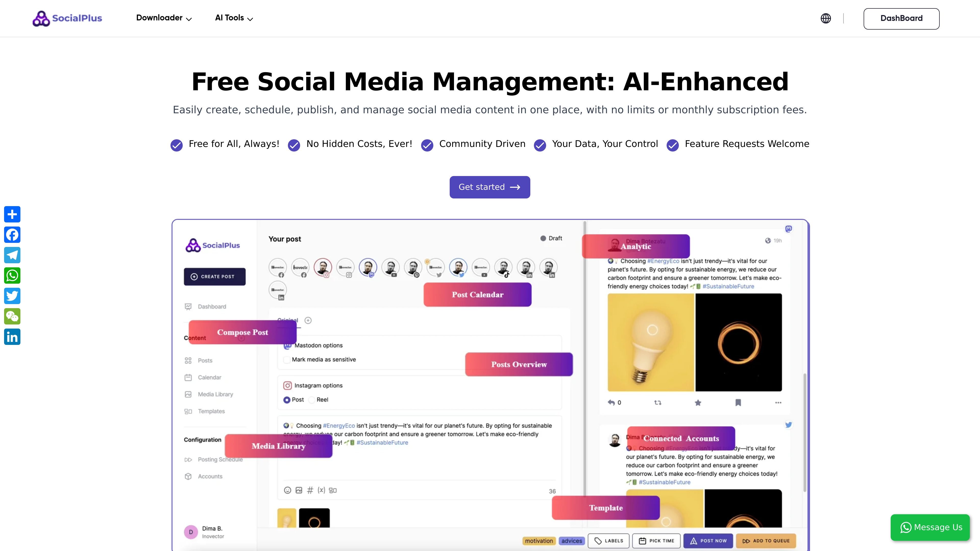
Task: Click the DashBoard button in header
Action: [901, 19]
